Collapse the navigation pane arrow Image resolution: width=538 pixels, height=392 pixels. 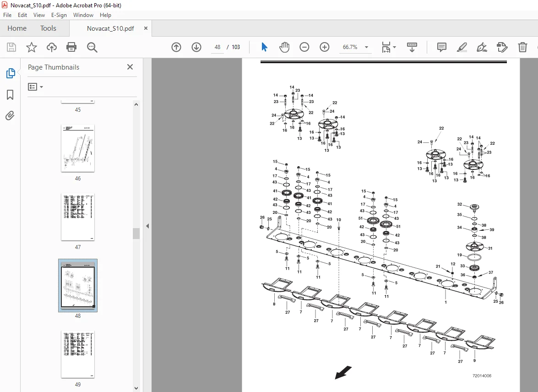coord(147,226)
